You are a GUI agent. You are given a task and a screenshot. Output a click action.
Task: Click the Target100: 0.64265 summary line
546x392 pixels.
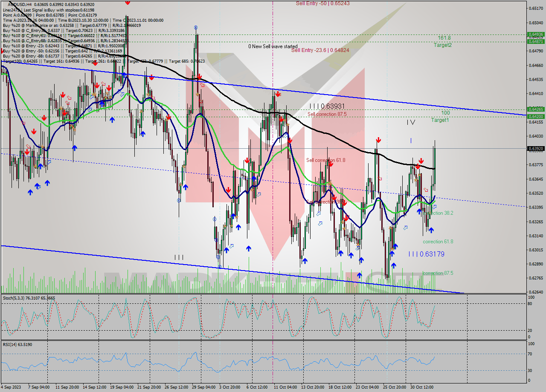coord(104,61)
